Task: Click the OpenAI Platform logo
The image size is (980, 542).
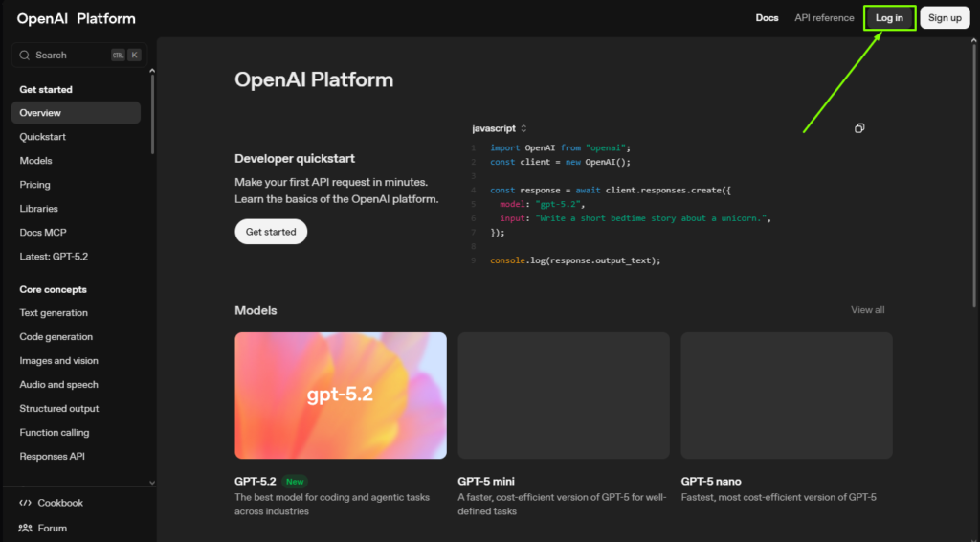Action: click(77, 19)
